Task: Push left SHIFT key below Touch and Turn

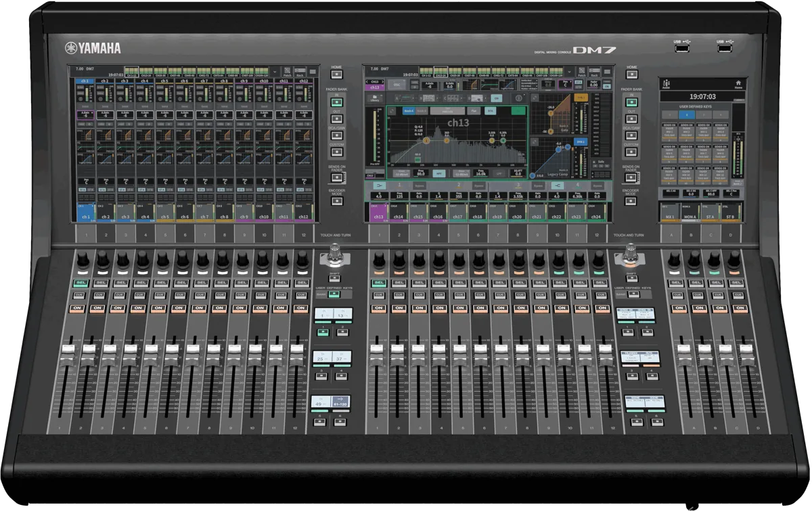Action: (x=334, y=278)
